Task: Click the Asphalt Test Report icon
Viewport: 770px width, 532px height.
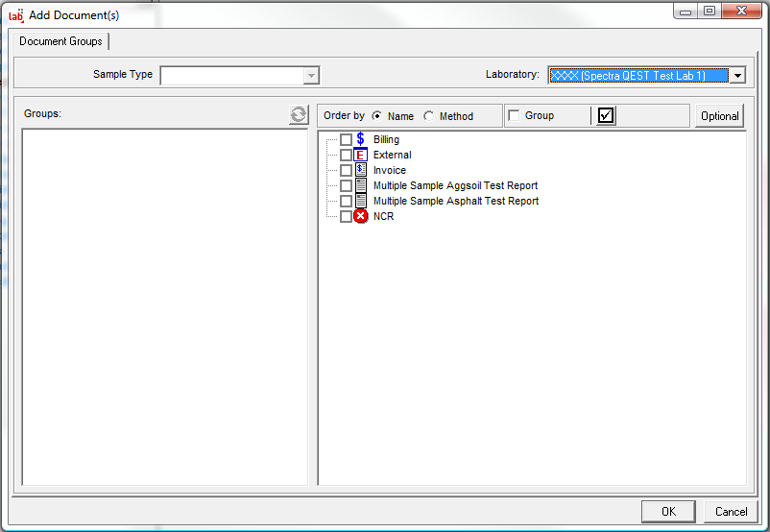Action: pyautogui.click(x=361, y=201)
